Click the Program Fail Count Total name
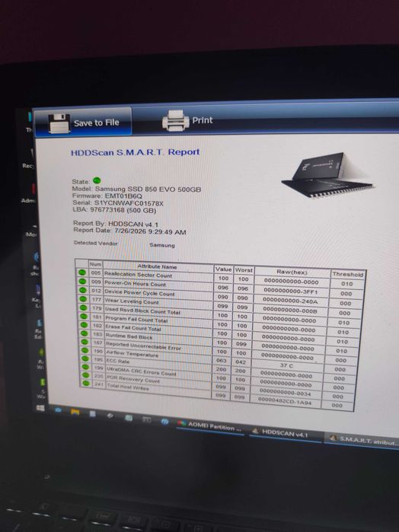 (136, 319)
